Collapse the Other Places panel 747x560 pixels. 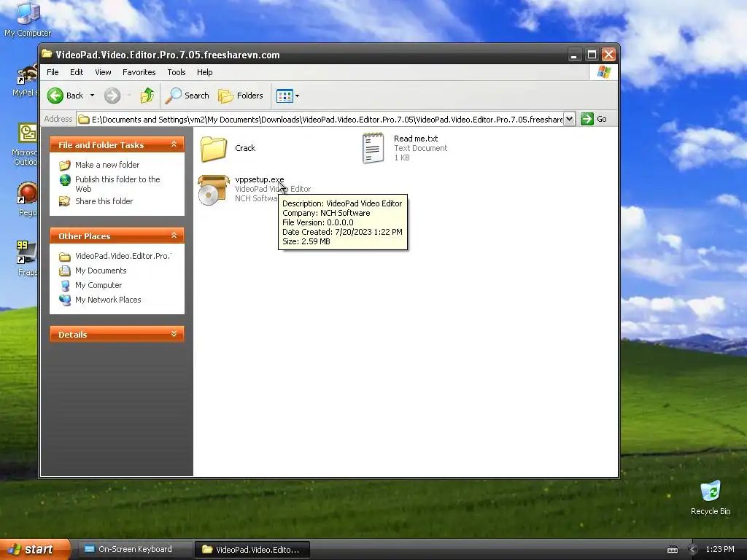coord(174,236)
